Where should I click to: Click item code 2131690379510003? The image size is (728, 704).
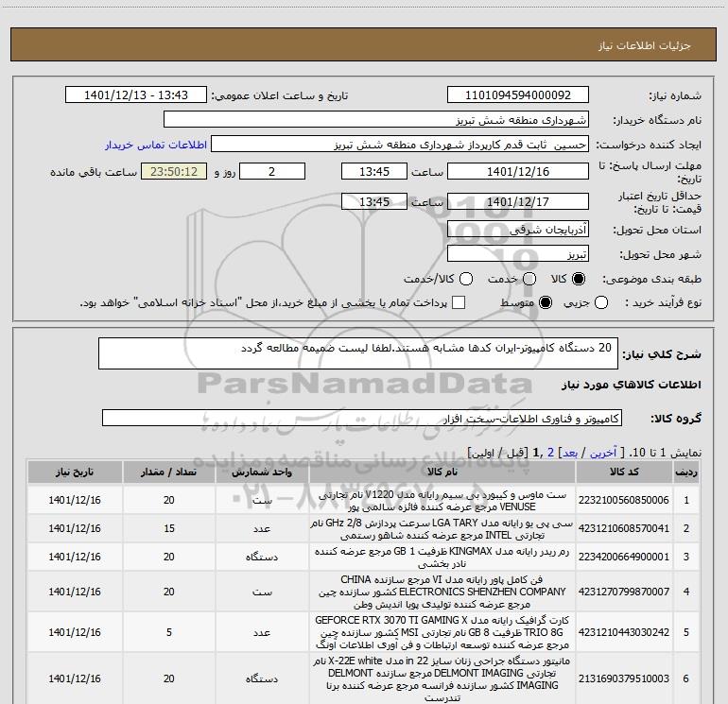[624, 678]
